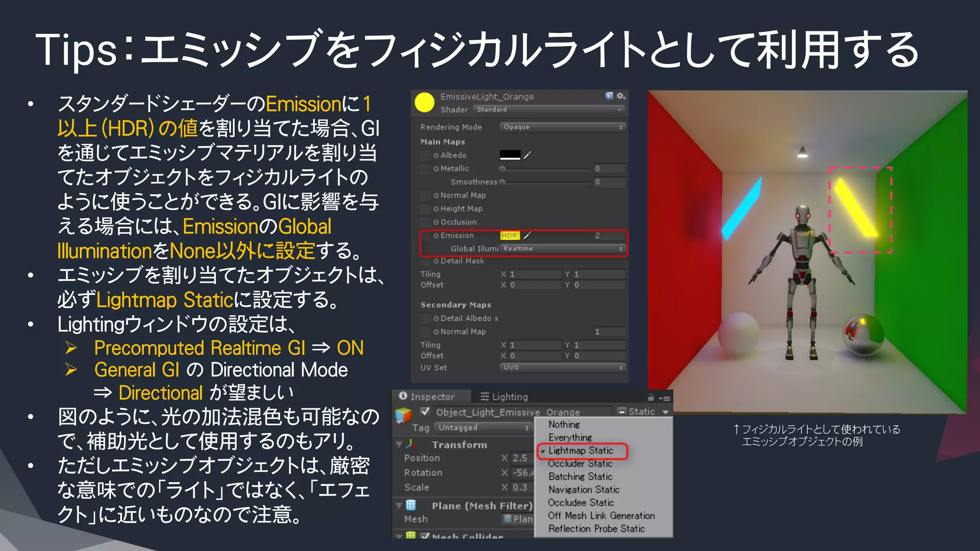Click the Lighting tab sliders icon

(x=485, y=397)
